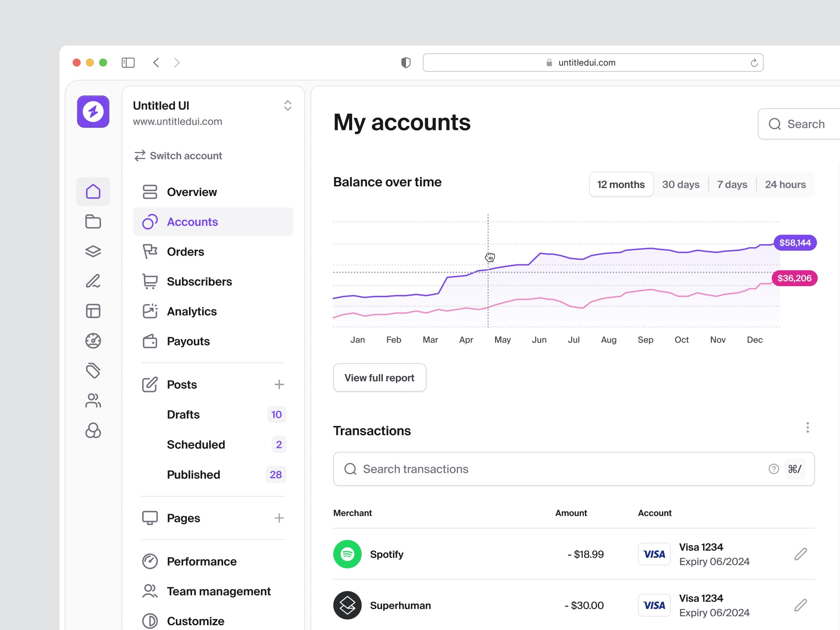Screen dimensions: 840x630
Task: Focus the Search transactions field
Action: click(x=525, y=469)
